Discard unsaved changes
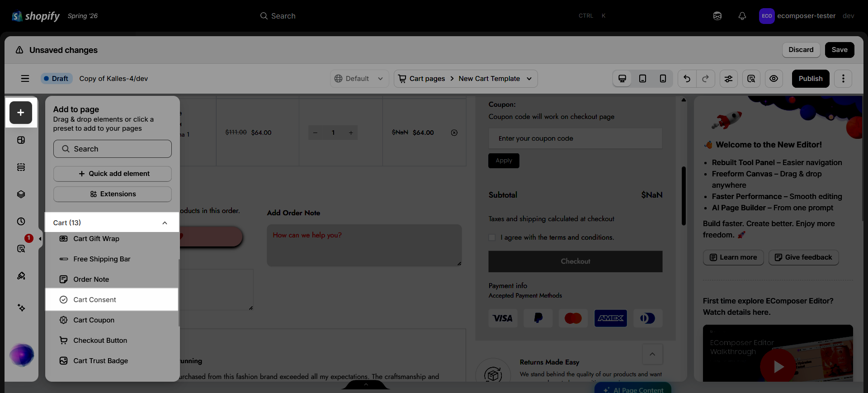The image size is (868, 393). [x=801, y=50]
